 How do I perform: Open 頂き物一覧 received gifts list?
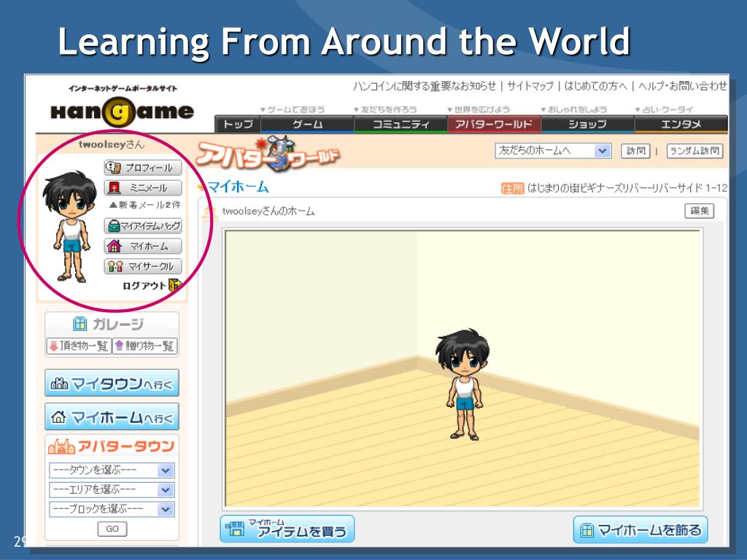pos(79,346)
